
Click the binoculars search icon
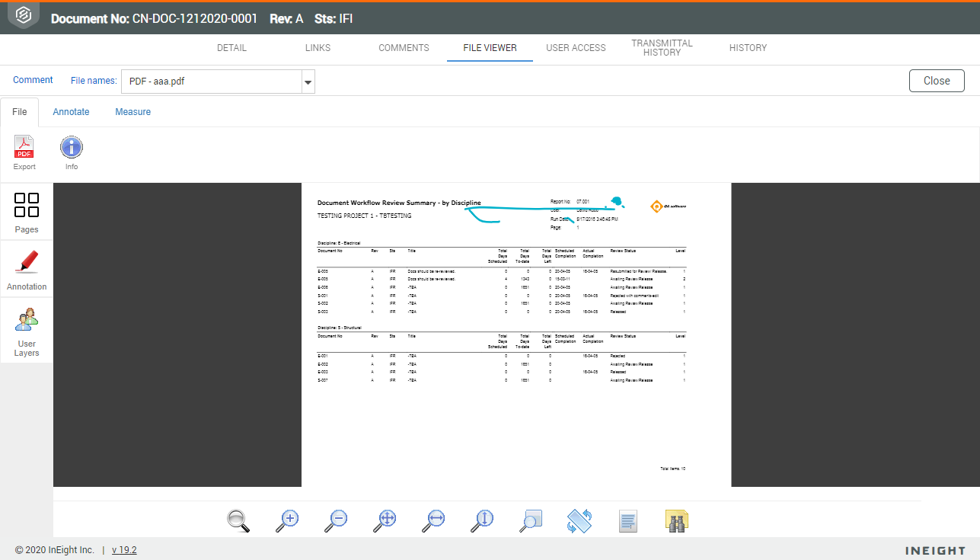coord(676,520)
